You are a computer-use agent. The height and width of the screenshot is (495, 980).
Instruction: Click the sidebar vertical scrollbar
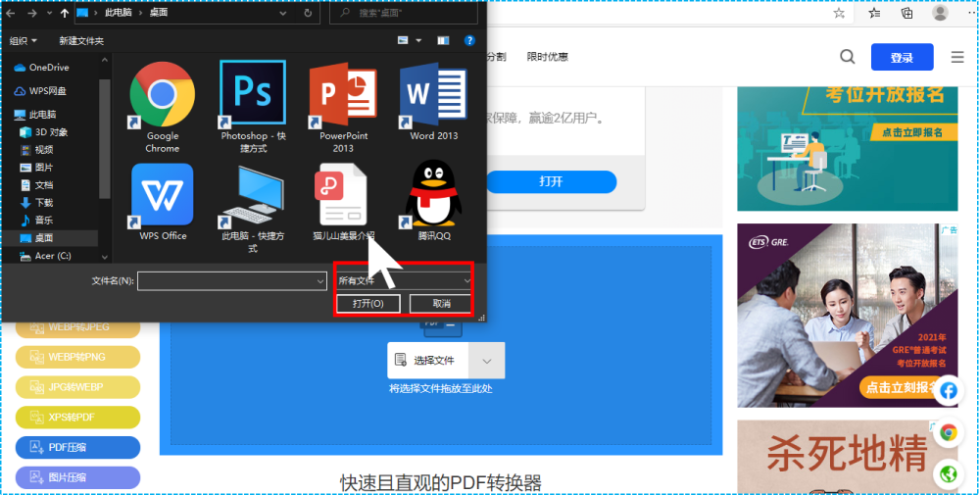(105, 139)
